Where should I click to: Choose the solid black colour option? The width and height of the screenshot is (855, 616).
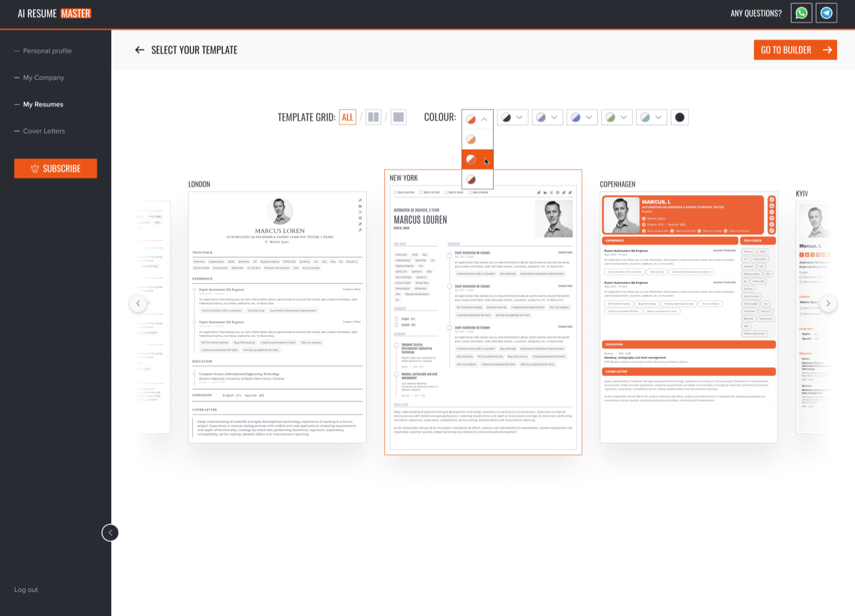coord(680,117)
